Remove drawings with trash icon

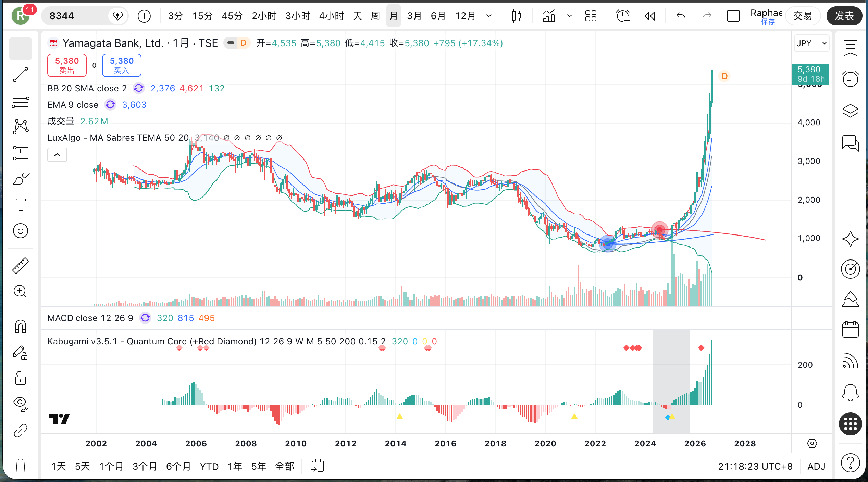click(x=21, y=466)
